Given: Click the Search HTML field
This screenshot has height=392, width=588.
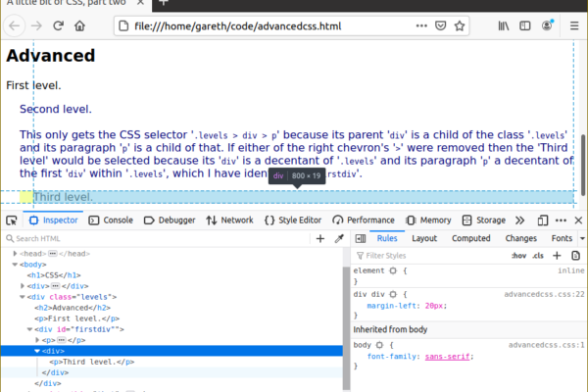Looking at the screenshot, I should coord(158,238).
